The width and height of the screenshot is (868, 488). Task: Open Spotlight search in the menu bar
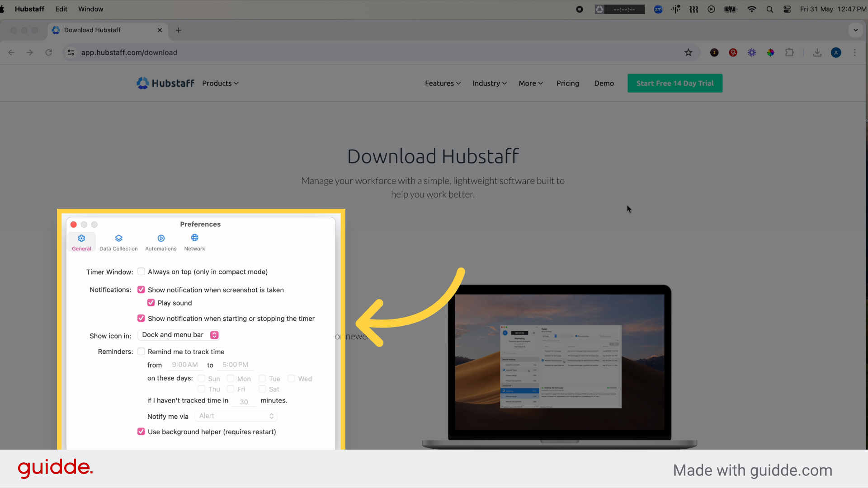[x=769, y=9]
